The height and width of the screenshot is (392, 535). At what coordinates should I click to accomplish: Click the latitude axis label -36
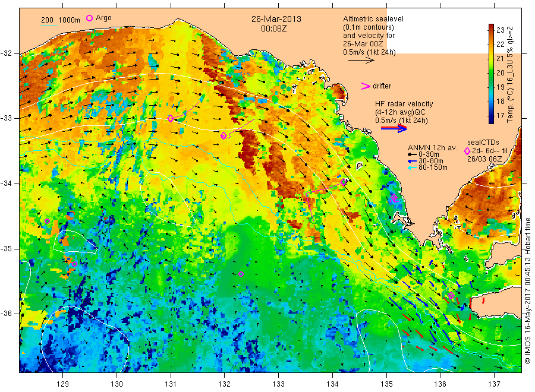[6, 314]
